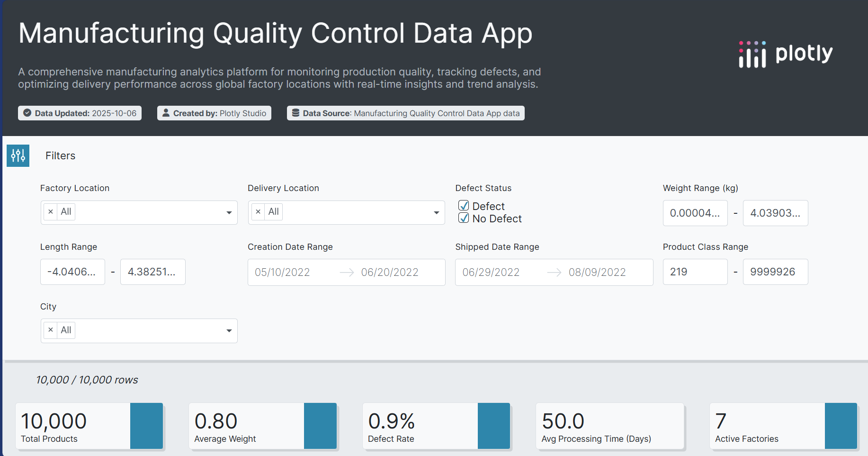The image size is (868, 456).
Task: Click the Total Products card
Action: tap(89, 426)
